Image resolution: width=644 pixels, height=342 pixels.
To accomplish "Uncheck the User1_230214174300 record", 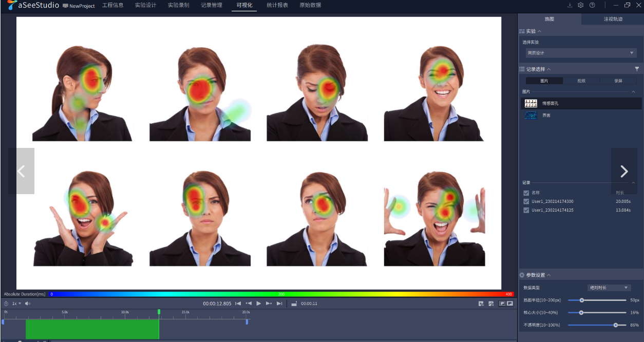I will pyautogui.click(x=526, y=202).
